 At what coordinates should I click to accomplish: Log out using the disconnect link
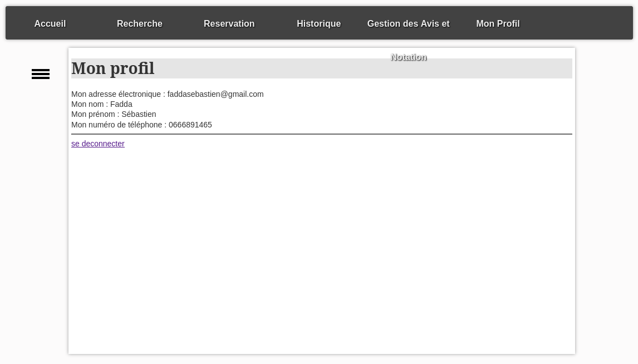98,144
